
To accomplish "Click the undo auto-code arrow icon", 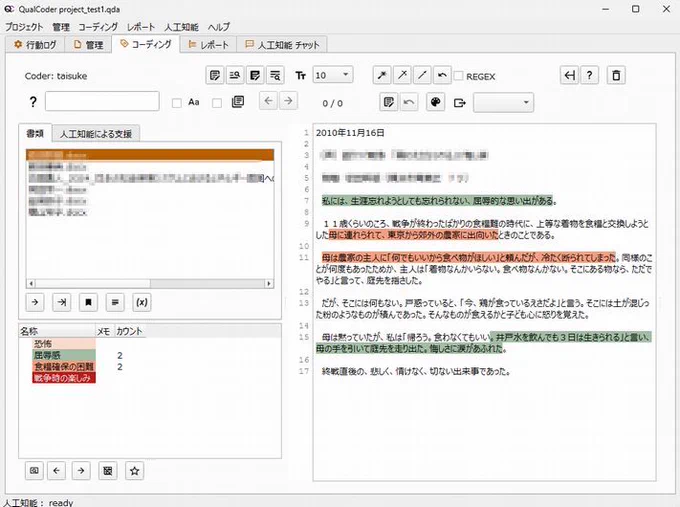I will click(442, 75).
